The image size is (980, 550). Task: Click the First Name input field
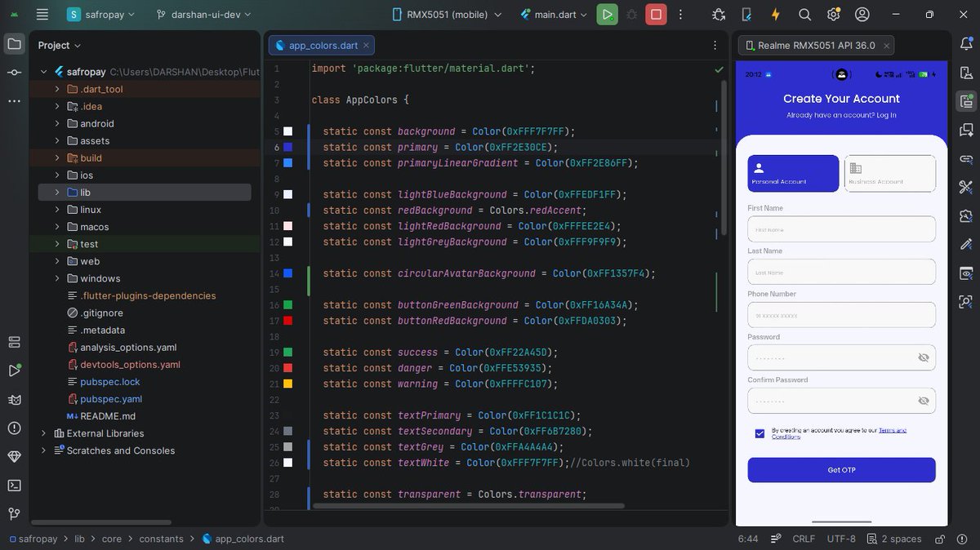click(x=841, y=229)
